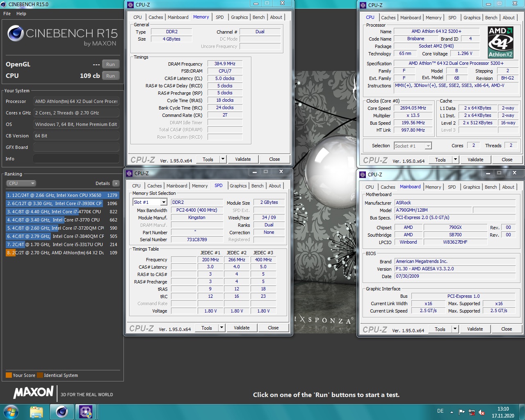Click Tools button in SPD window
The height and width of the screenshot is (420, 525).
(x=207, y=328)
